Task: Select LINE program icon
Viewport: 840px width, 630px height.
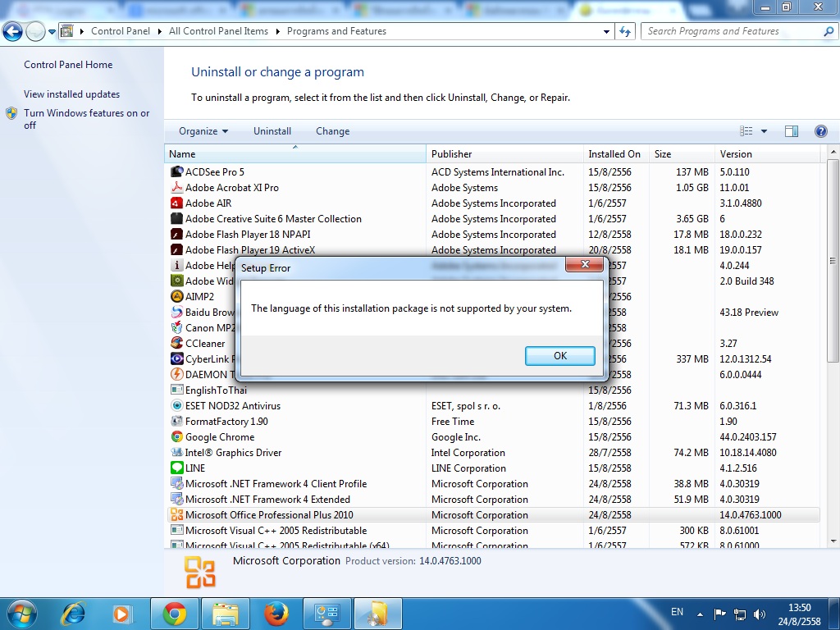Action: tap(177, 468)
